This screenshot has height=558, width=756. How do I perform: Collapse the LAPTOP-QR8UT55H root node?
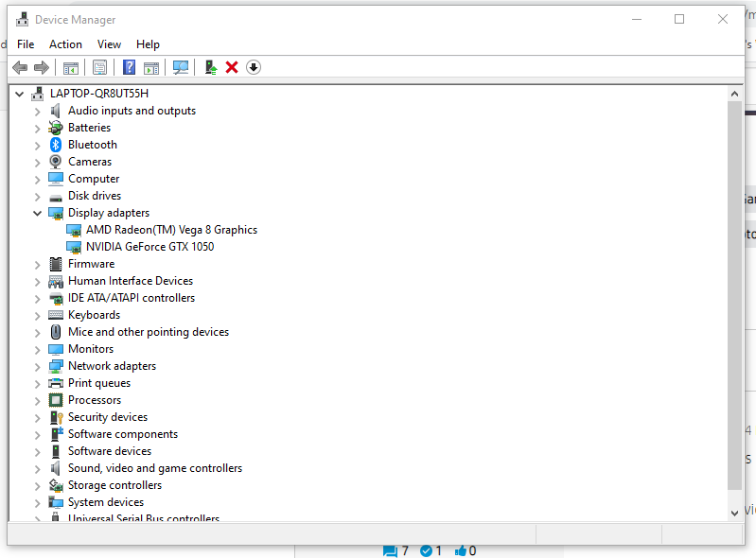tap(19, 94)
